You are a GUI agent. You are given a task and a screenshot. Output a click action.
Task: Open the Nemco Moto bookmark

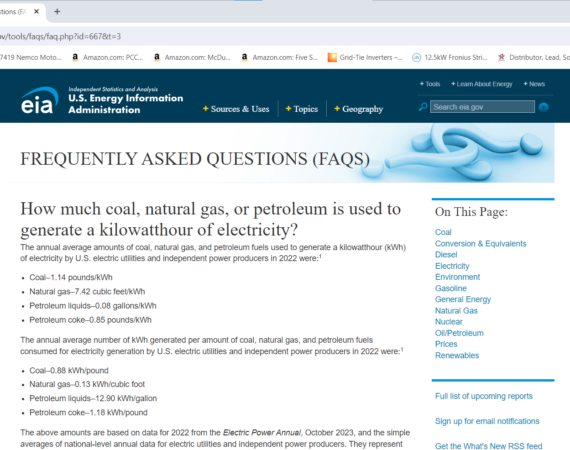(31, 57)
